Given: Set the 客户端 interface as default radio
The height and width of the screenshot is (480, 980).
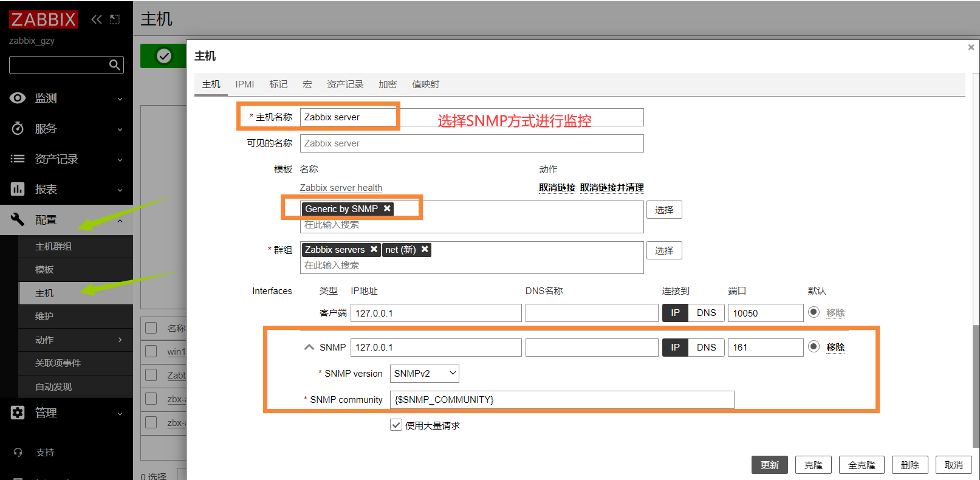Looking at the screenshot, I should pyautogui.click(x=814, y=312).
